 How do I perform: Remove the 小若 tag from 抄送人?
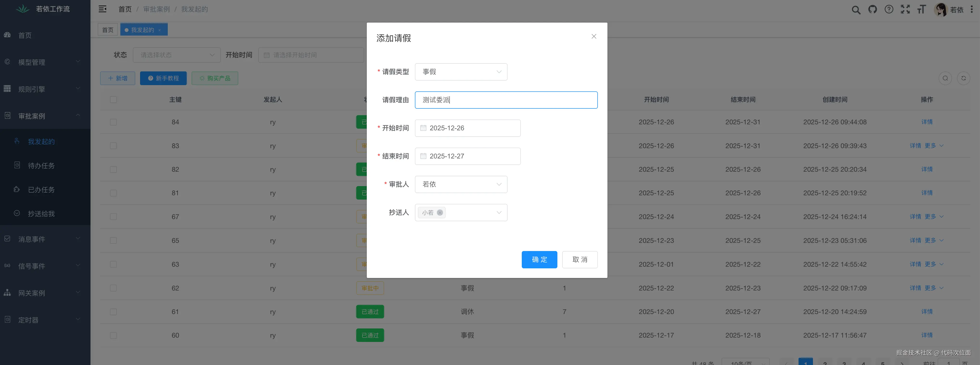440,213
